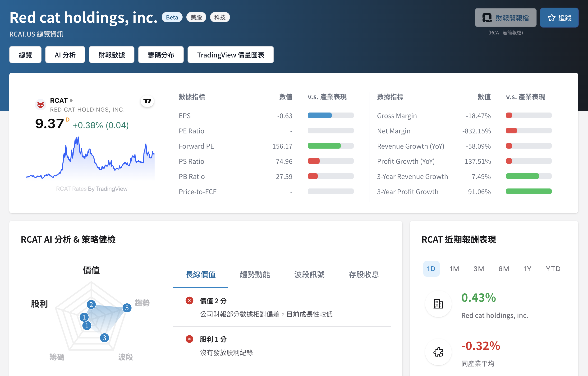Open TradingView 價量圖表 section
Viewport: 588px width, 376px height.
pyautogui.click(x=230, y=55)
